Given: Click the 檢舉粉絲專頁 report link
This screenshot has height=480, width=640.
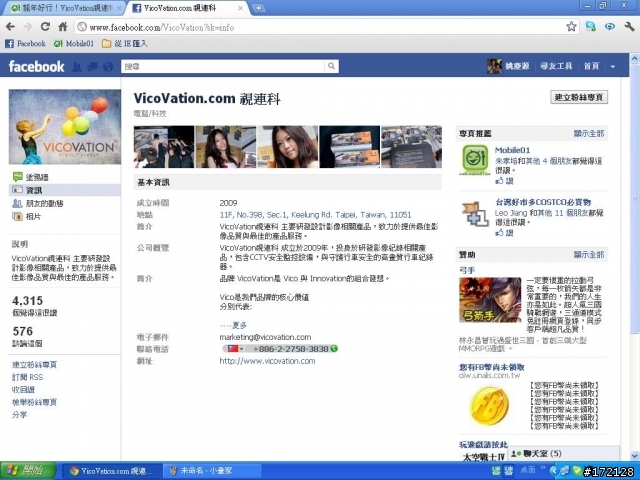Looking at the screenshot, I should click(34, 402).
